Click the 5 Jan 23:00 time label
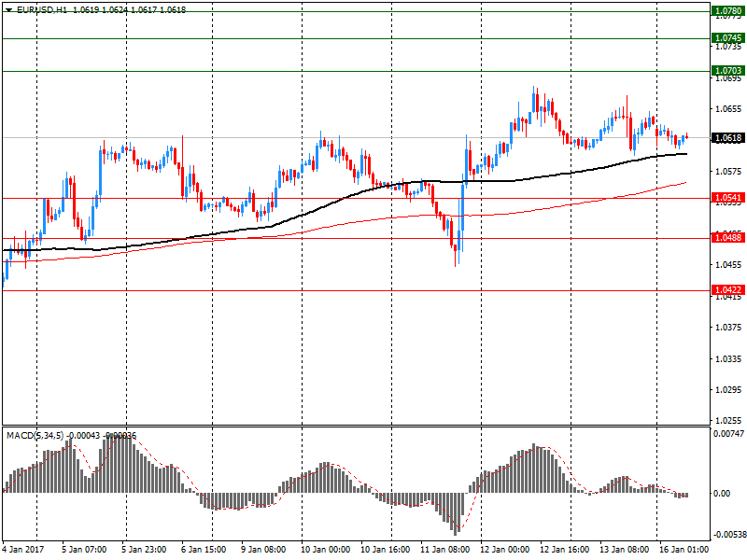 click(144, 550)
